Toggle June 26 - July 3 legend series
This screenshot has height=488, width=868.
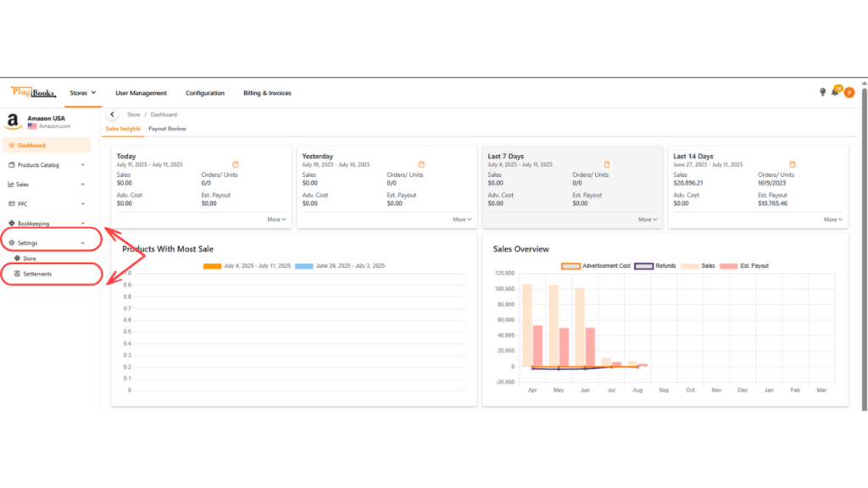[x=340, y=266]
